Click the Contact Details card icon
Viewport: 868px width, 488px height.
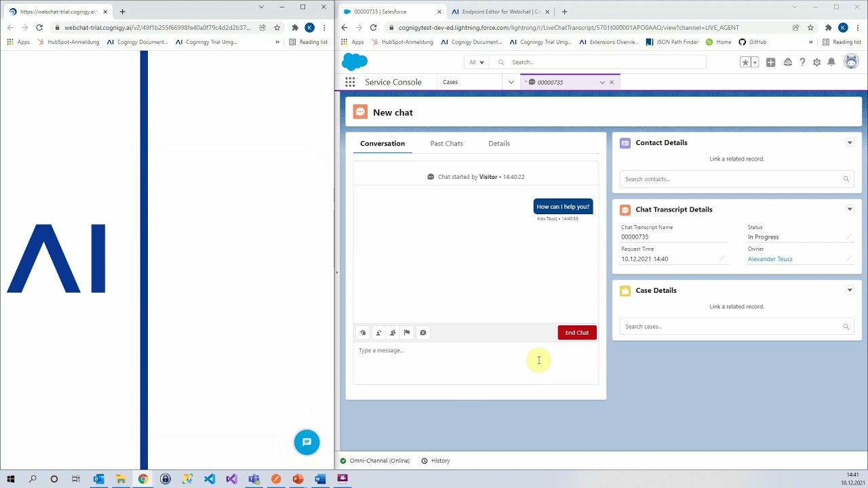(x=625, y=143)
